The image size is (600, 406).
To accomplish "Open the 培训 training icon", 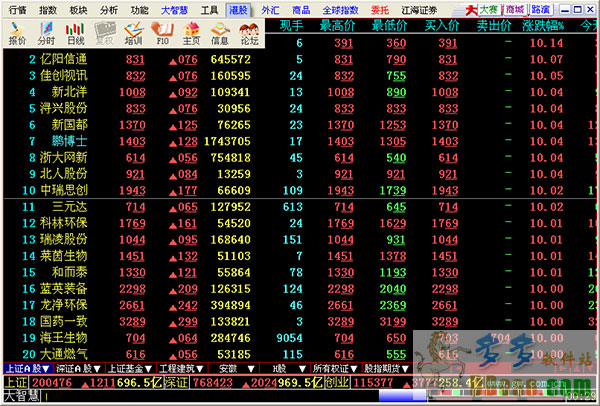I will (133, 34).
